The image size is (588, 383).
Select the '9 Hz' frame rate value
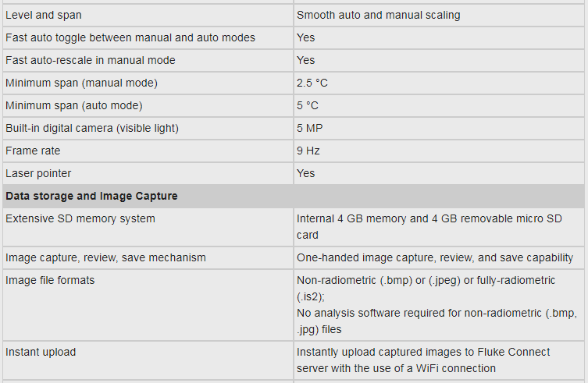click(308, 151)
